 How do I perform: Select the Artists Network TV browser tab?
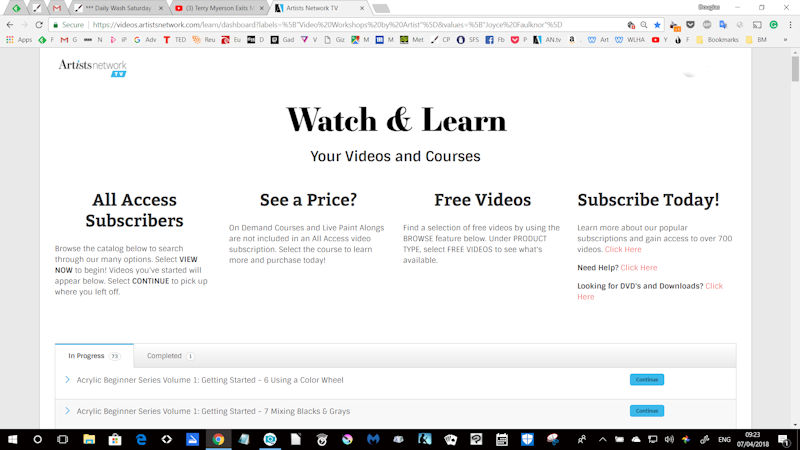point(319,8)
